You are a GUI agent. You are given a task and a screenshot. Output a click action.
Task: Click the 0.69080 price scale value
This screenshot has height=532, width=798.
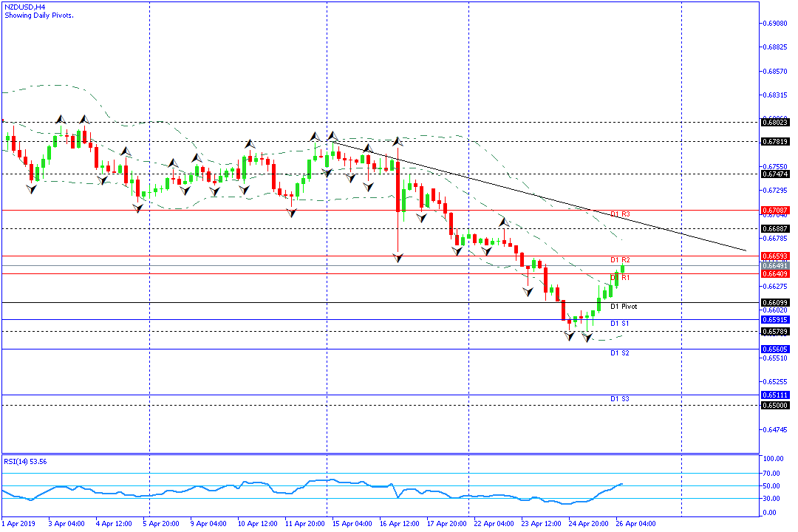pos(776,24)
